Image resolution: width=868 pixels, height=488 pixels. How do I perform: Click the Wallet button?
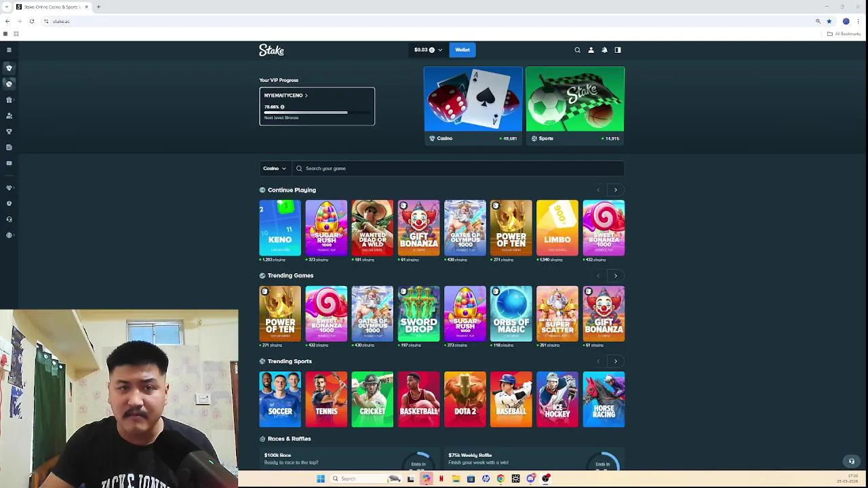462,49
